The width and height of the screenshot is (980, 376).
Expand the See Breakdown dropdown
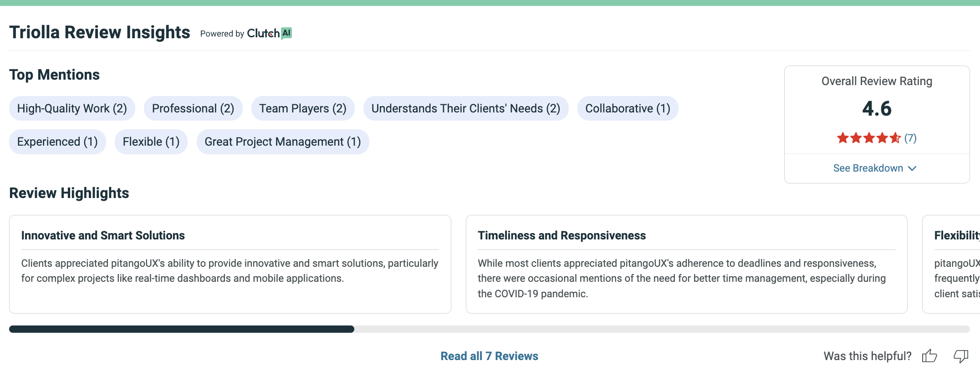[x=875, y=168]
